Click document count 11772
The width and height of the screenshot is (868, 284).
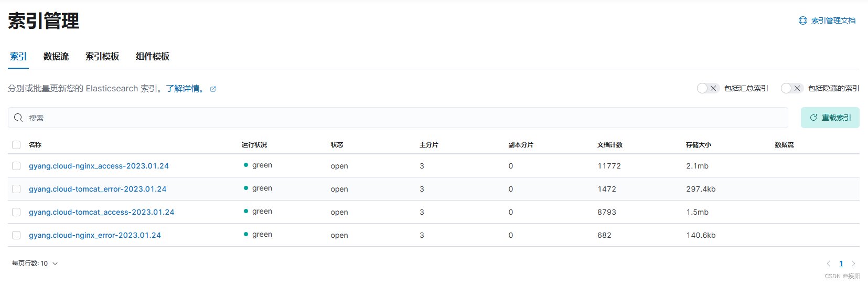click(x=609, y=166)
